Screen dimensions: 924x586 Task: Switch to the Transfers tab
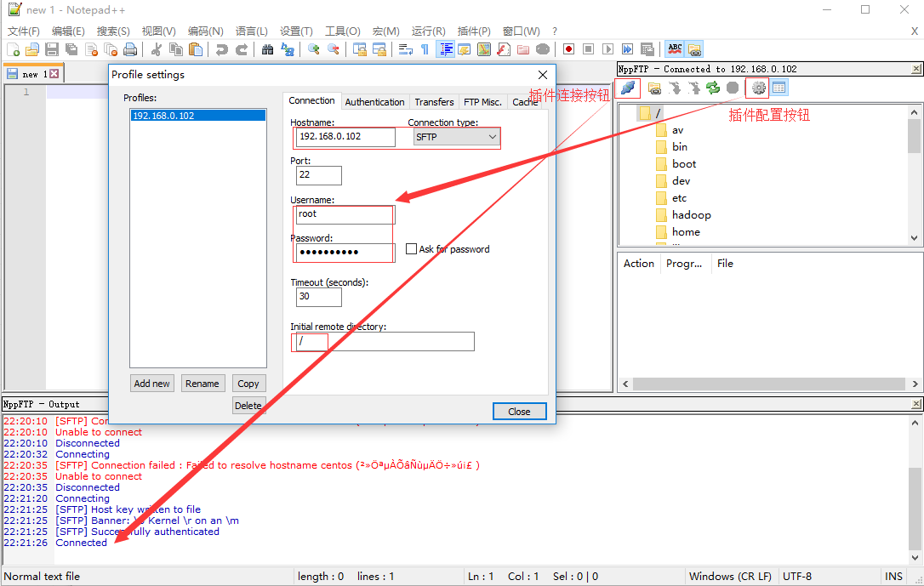tap(434, 102)
